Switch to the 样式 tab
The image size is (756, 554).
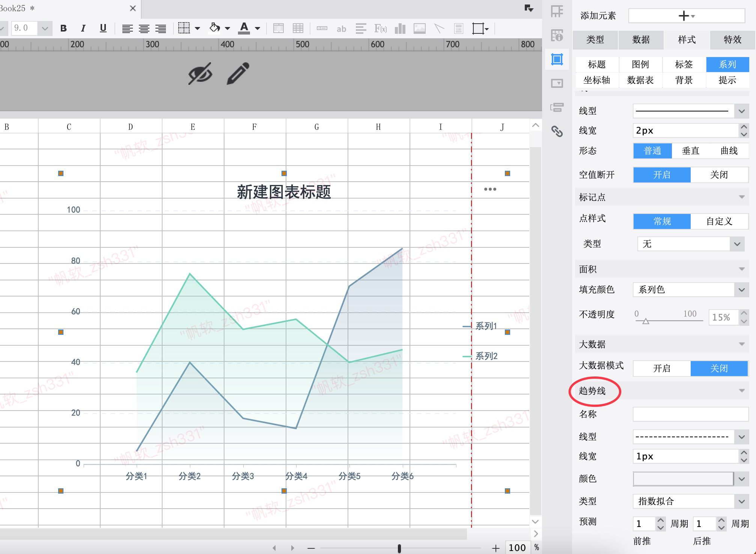[687, 40]
